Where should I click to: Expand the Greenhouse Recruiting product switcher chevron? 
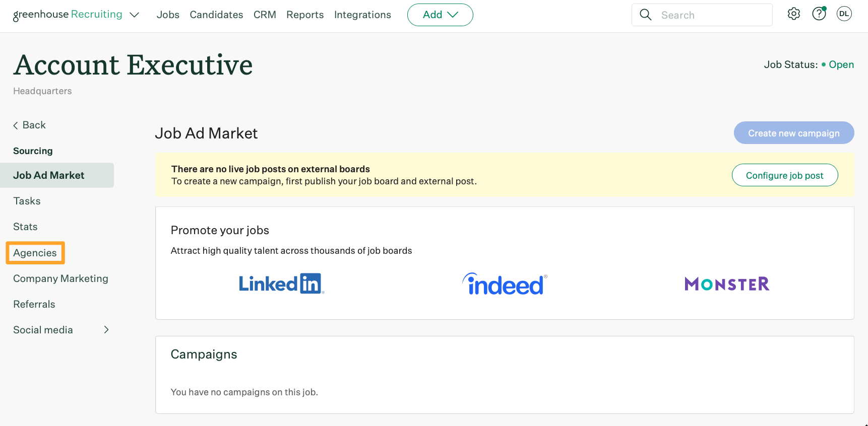[x=135, y=15]
